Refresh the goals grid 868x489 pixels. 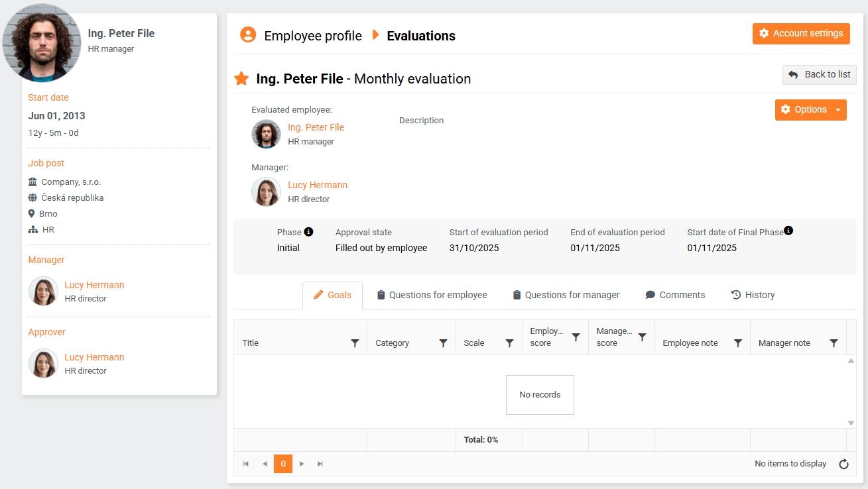tap(843, 464)
